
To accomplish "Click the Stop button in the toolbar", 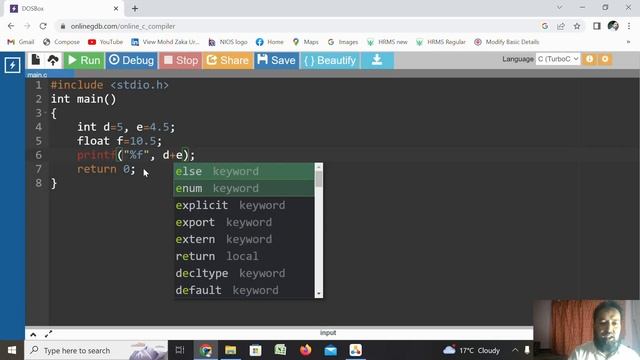I will (180, 60).
